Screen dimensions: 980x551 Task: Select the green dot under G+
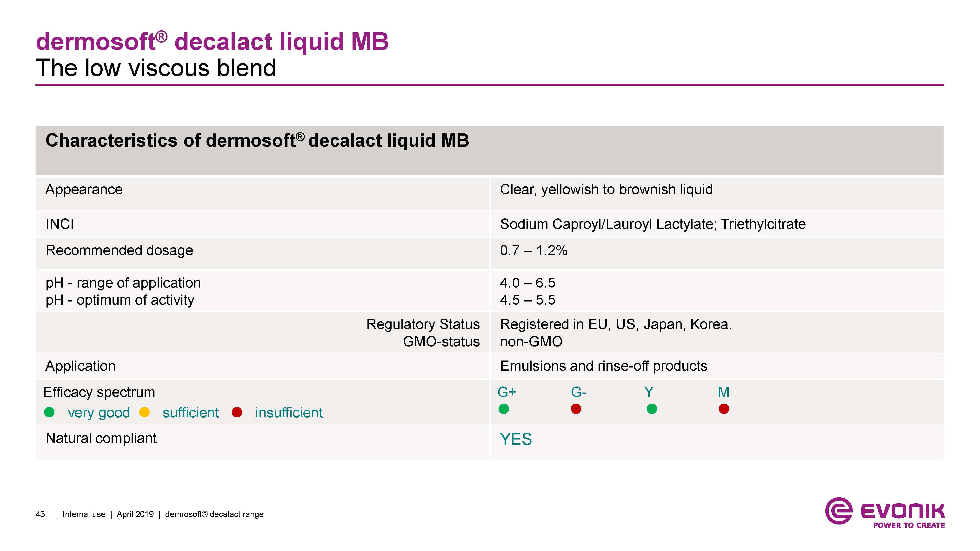pyautogui.click(x=504, y=409)
